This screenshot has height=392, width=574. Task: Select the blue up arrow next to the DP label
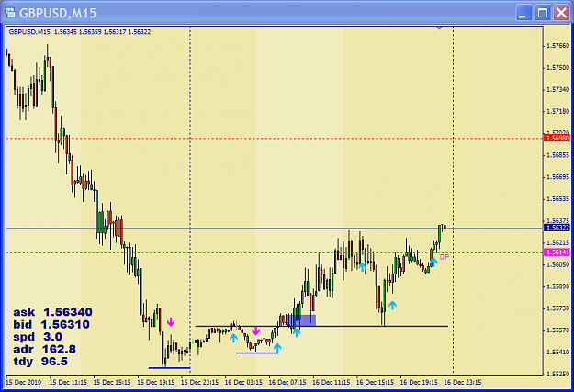click(x=433, y=262)
